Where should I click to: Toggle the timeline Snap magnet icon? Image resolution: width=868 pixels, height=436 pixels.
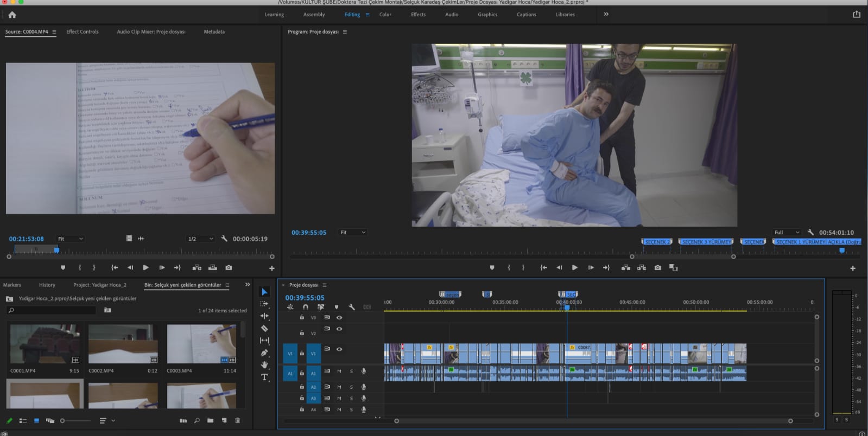click(x=306, y=307)
